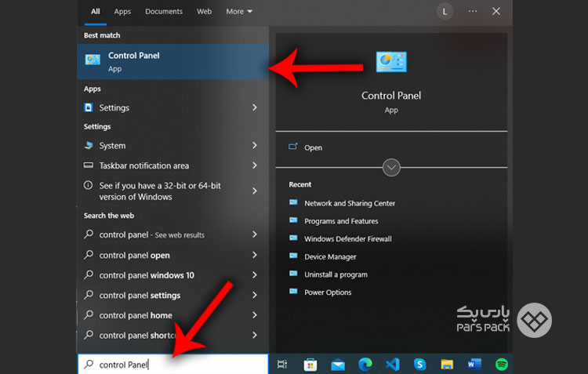Image resolution: width=588 pixels, height=374 pixels.
Task: Open recent Uninstall a program
Action: pos(336,274)
